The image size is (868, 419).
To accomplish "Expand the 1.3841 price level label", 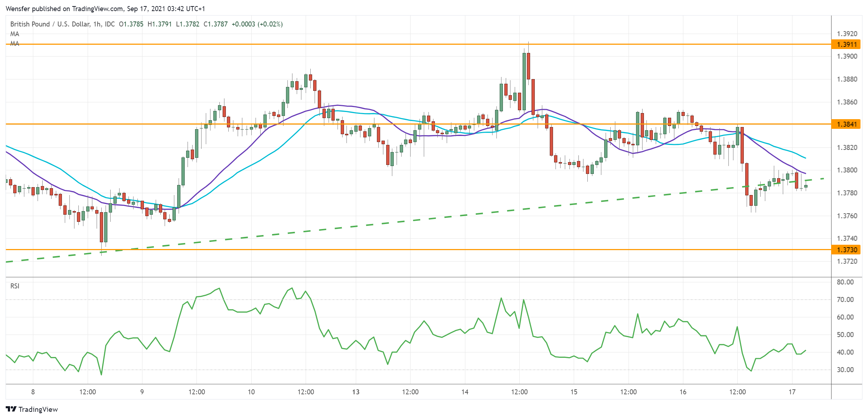I will point(848,124).
